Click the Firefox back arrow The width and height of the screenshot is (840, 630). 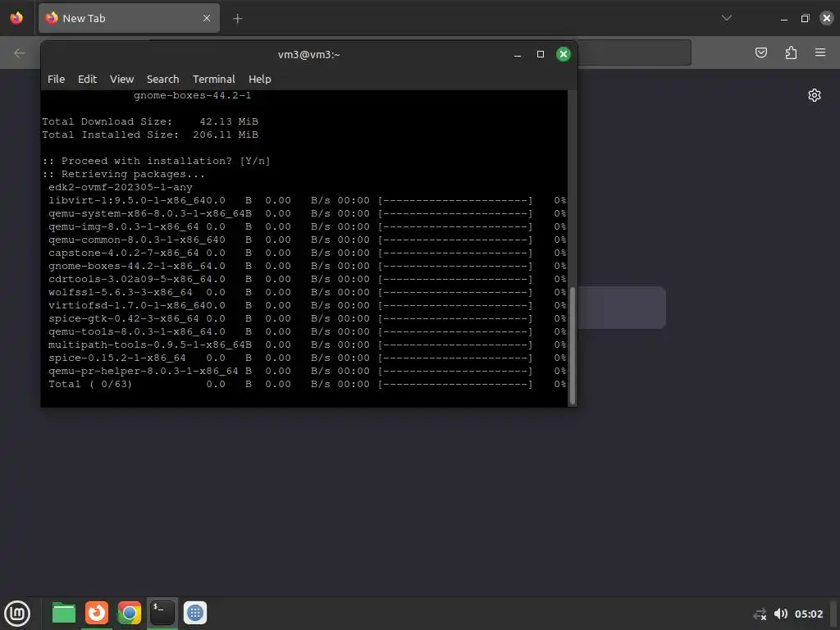(x=20, y=52)
